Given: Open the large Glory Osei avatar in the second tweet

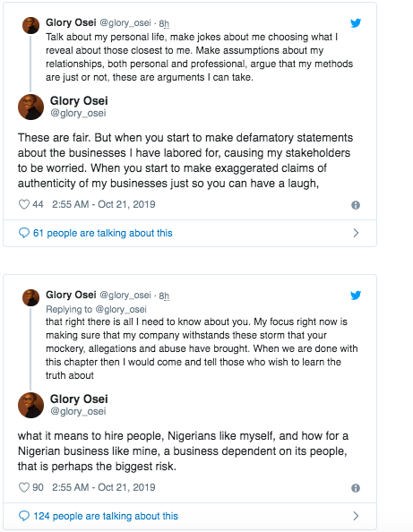Looking at the screenshot, I should [x=30, y=405].
